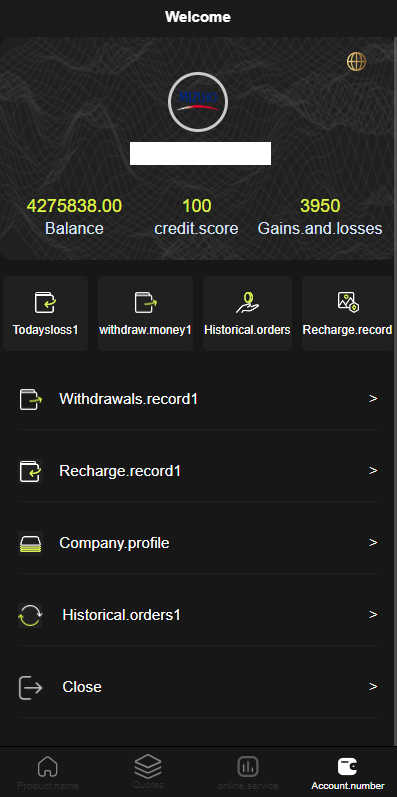397x797 pixels.
Task: Switch to the online.service tab
Action: tap(248, 773)
